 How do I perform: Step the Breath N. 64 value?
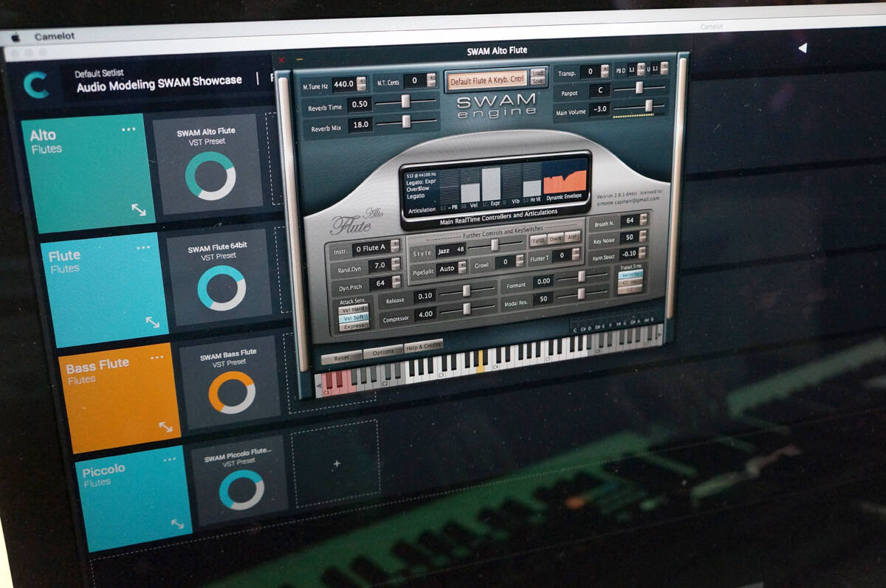tap(644, 220)
